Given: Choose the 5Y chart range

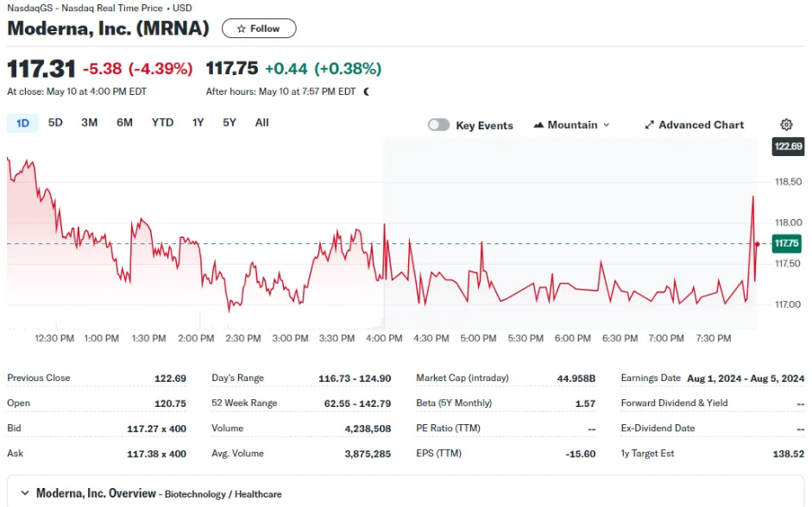Looking at the screenshot, I should (x=229, y=122).
